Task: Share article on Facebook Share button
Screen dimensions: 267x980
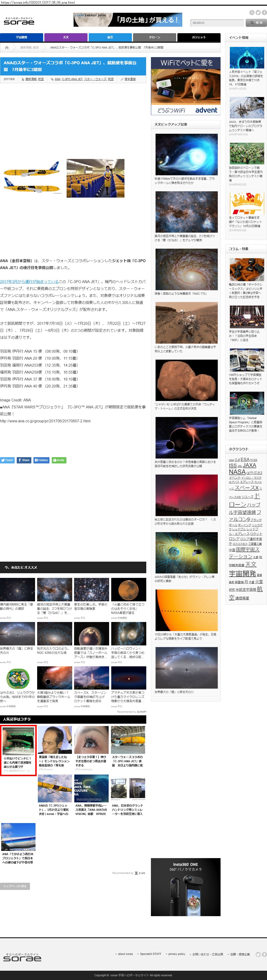Action: [x=24, y=460]
